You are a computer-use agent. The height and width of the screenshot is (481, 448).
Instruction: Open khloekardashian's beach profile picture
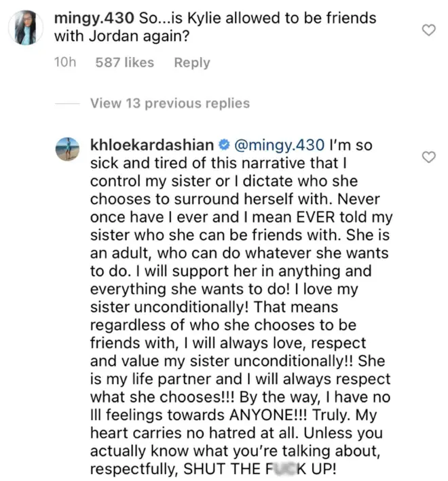[67, 149]
